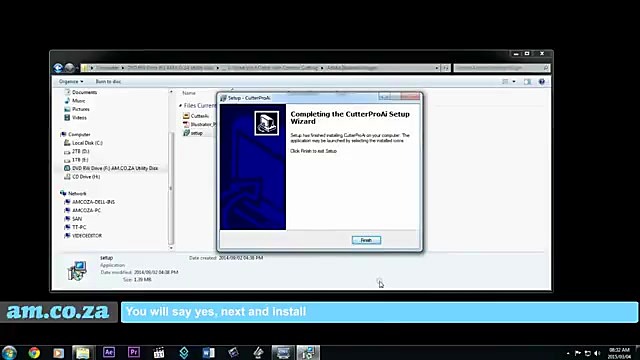The image size is (640, 360).
Task: Open Explorer help question mark icon
Action: tap(542, 82)
